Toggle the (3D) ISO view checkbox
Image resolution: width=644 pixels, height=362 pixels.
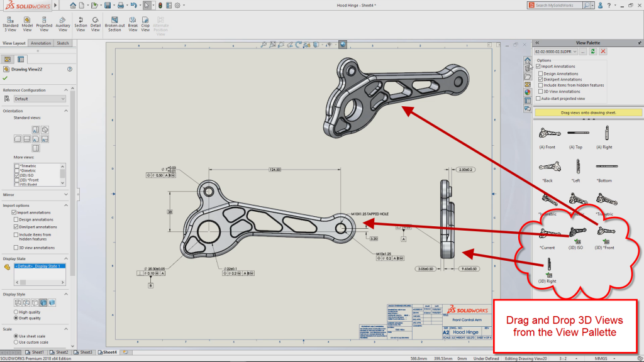[17, 175]
